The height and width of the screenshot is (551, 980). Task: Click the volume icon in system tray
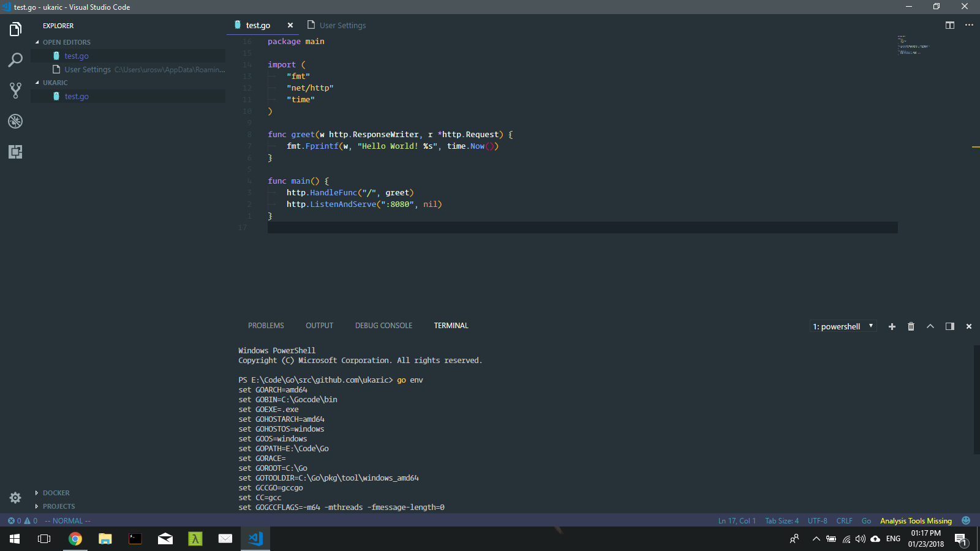coord(861,539)
